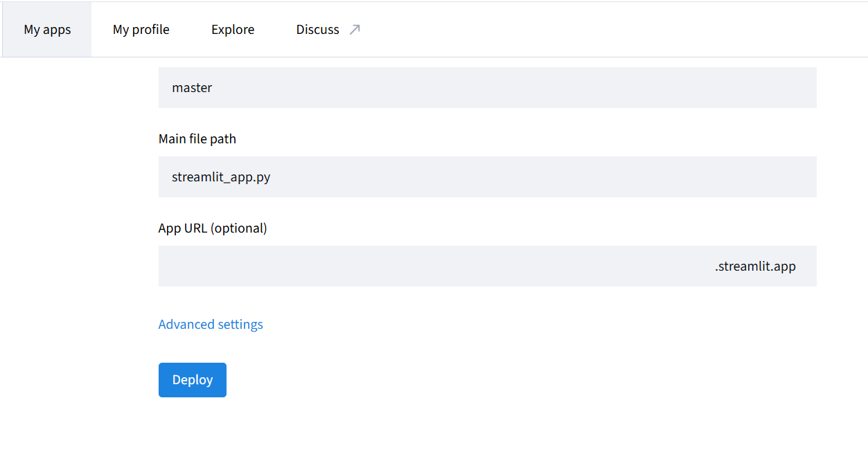This screenshot has height=470, width=868.
Task: Click the external link arrow beside Discuss
Action: (355, 29)
